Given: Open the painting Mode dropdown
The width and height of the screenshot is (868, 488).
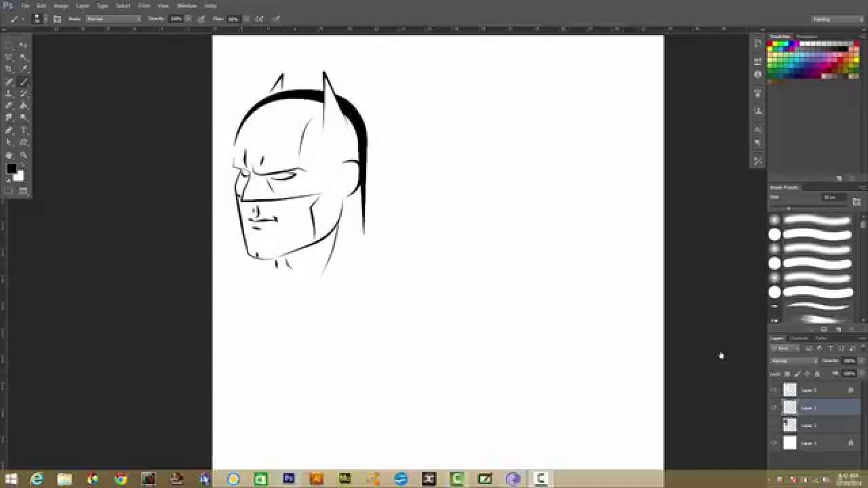Looking at the screenshot, I should coord(113,19).
